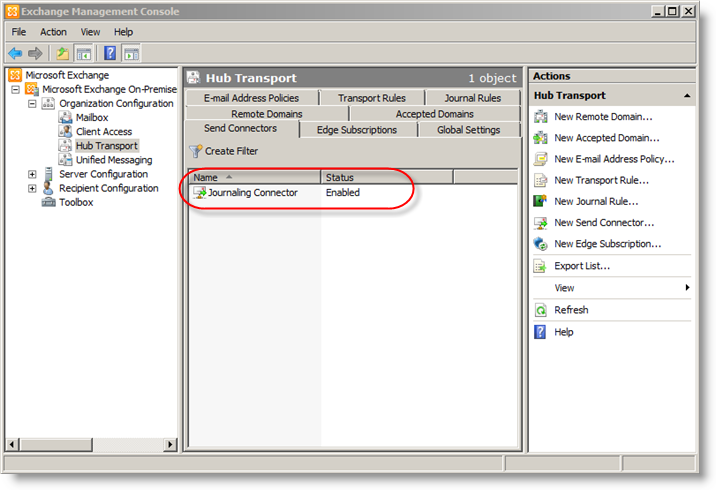Expand the Recipient Configuration node

pos(32,188)
